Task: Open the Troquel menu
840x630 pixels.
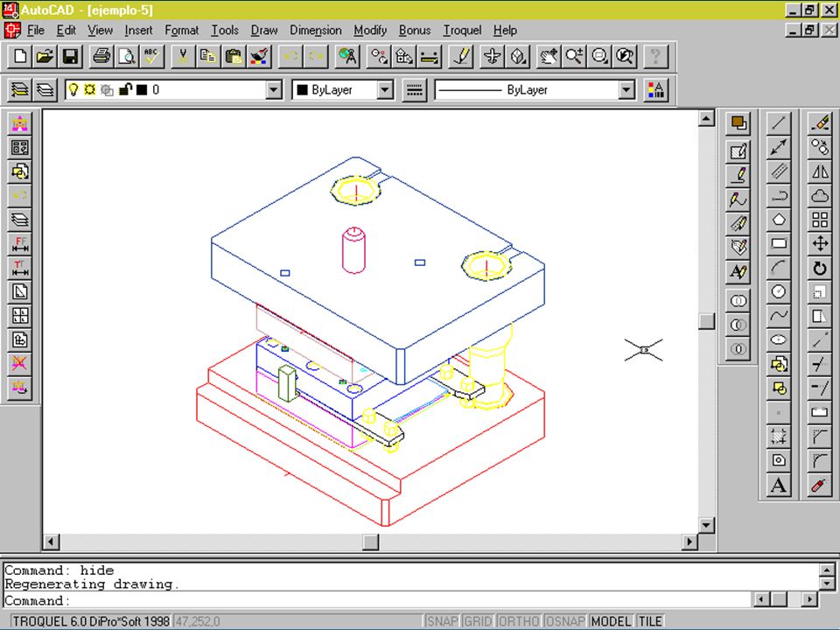Action: point(462,31)
